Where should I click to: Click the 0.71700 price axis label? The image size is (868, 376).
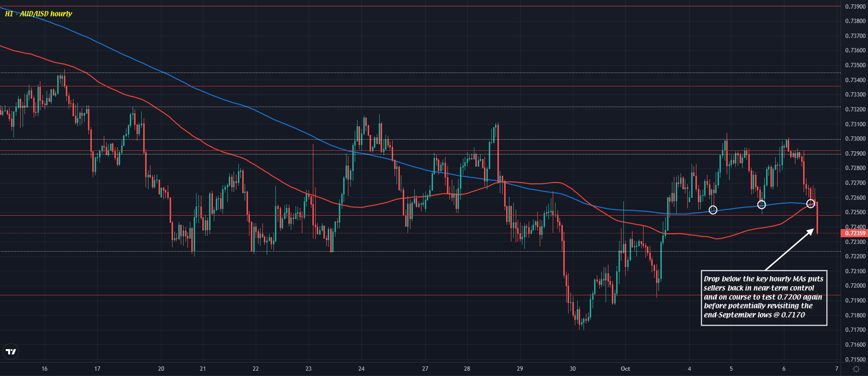click(856, 330)
